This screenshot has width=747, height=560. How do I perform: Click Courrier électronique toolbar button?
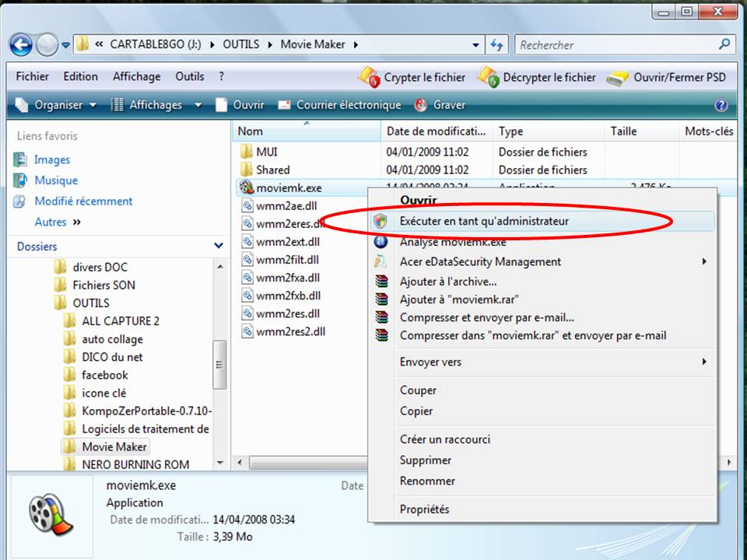click(339, 105)
